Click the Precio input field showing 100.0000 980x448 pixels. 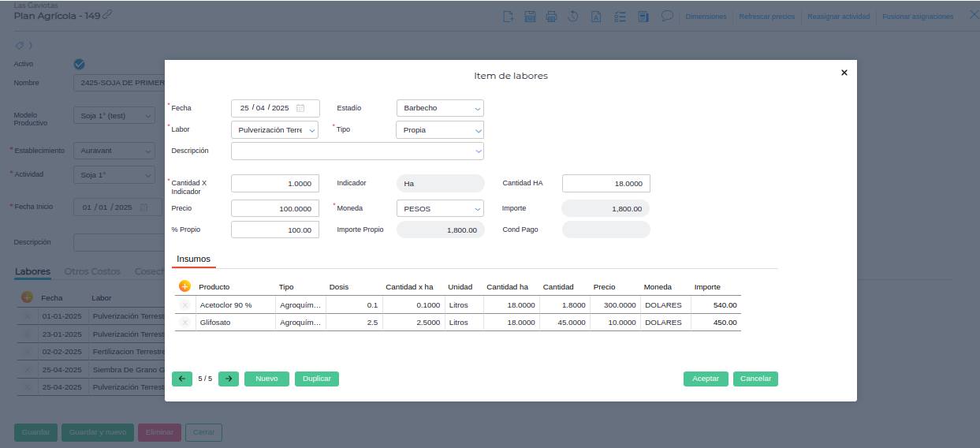(275, 209)
